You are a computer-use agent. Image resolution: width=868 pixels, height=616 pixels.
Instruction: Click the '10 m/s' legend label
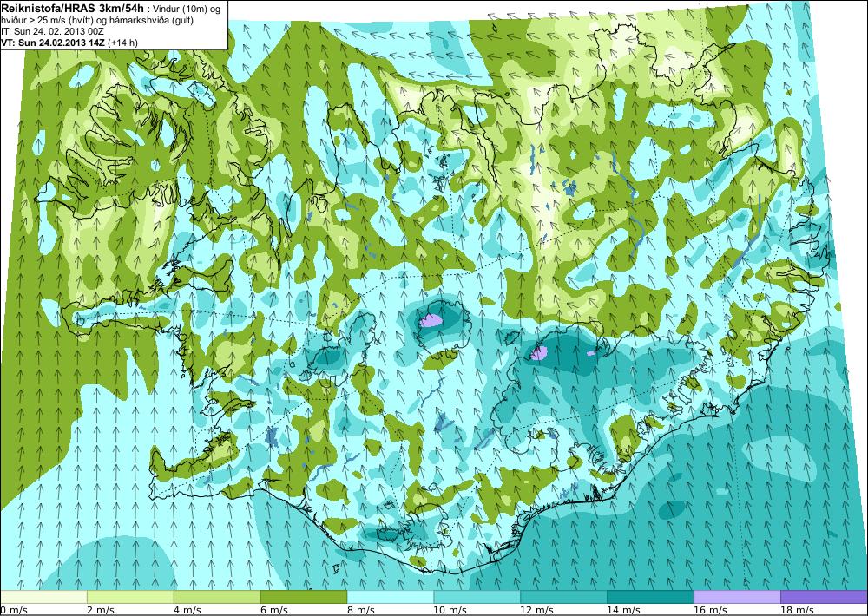coord(450,610)
